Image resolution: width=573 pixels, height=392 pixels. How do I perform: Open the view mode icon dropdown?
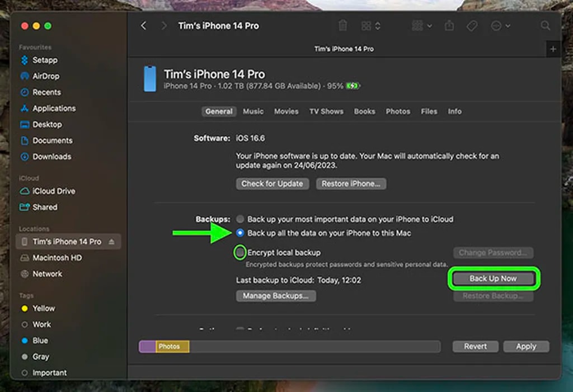(x=370, y=26)
